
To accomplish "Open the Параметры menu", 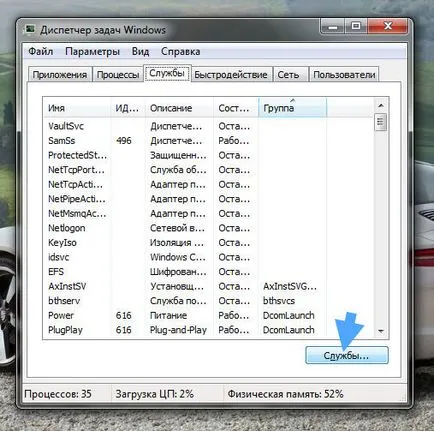I will pos(92,51).
